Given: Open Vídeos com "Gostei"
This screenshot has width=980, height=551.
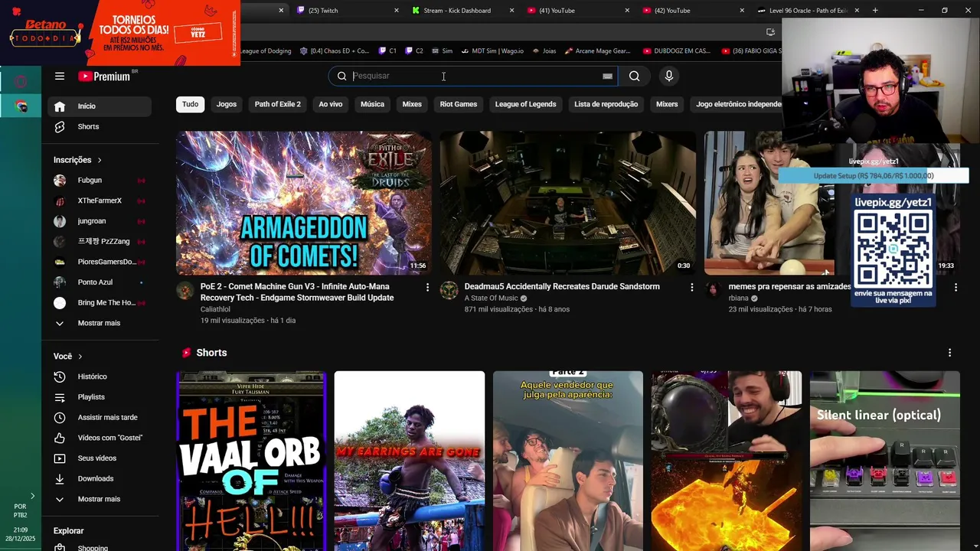Looking at the screenshot, I should 100,438.
